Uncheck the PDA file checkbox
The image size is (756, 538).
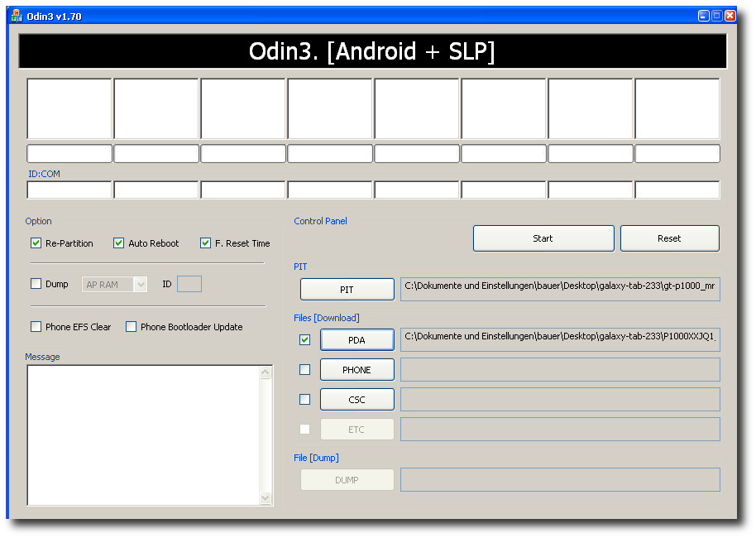pyautogui.click(x=304, y=339)
